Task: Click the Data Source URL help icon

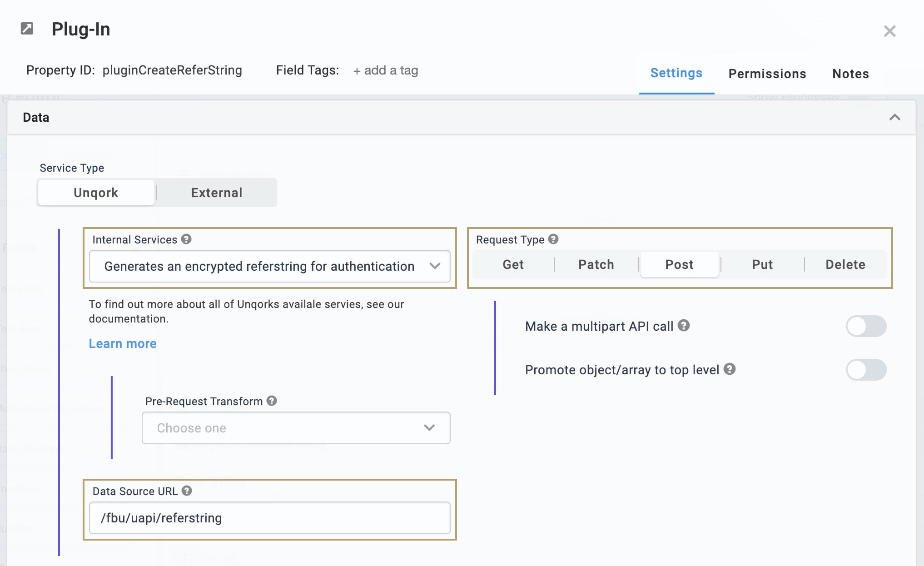Action: (x=187, y=491)
